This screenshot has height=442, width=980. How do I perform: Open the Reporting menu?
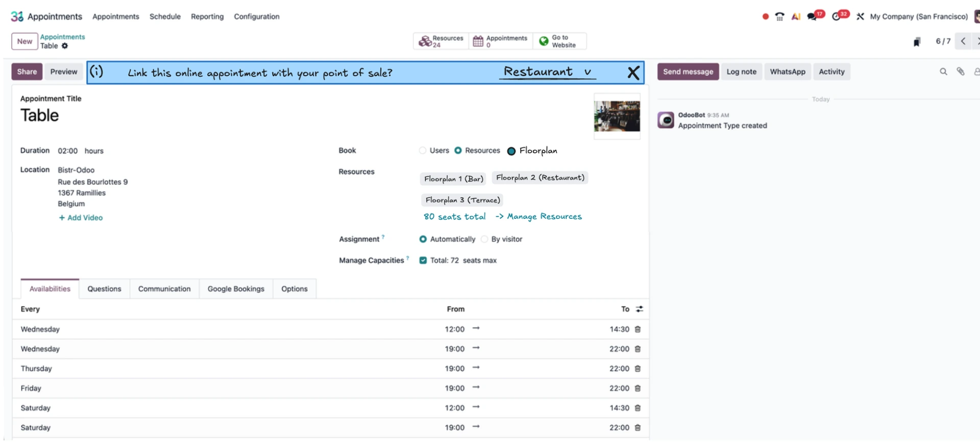(207, 16)
